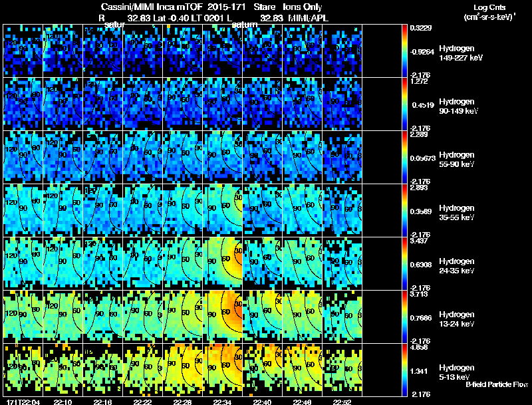Click the 22:46 time axis label
Viewport: 532px width, 405px height.
click(x=302, y=402)
